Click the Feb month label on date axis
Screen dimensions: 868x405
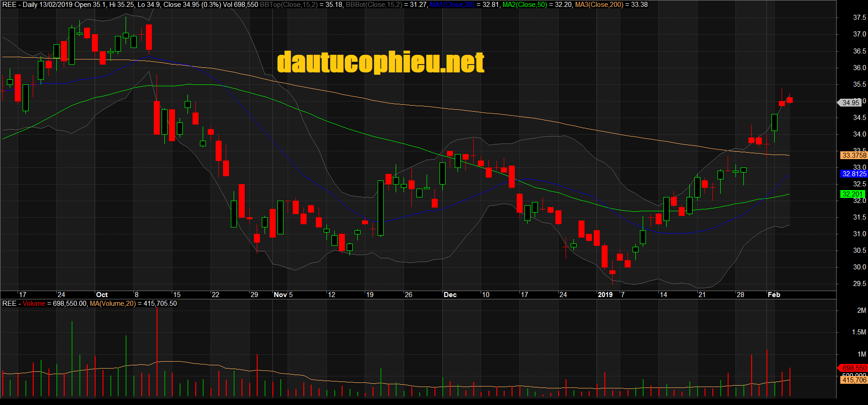[774, 295]
